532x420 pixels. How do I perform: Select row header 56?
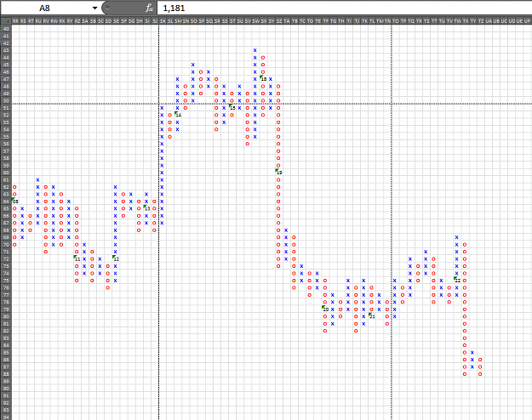click(6, 144)
